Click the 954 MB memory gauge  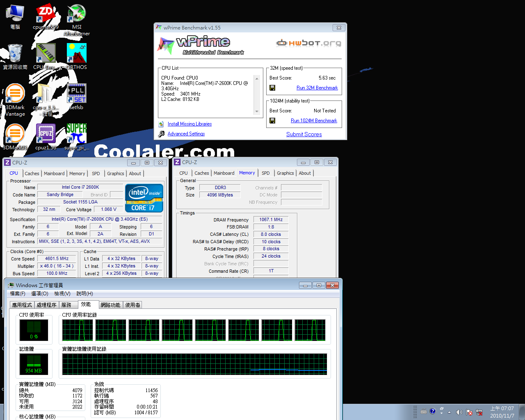pyautogui.click(x=34, y=364)
